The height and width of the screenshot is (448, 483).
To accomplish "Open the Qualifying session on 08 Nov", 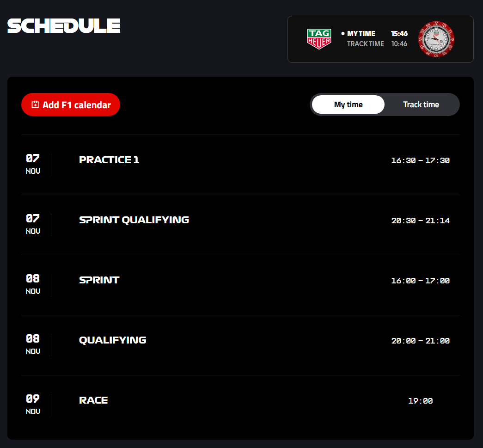I will pyautogui.click(x=112, y=340).
